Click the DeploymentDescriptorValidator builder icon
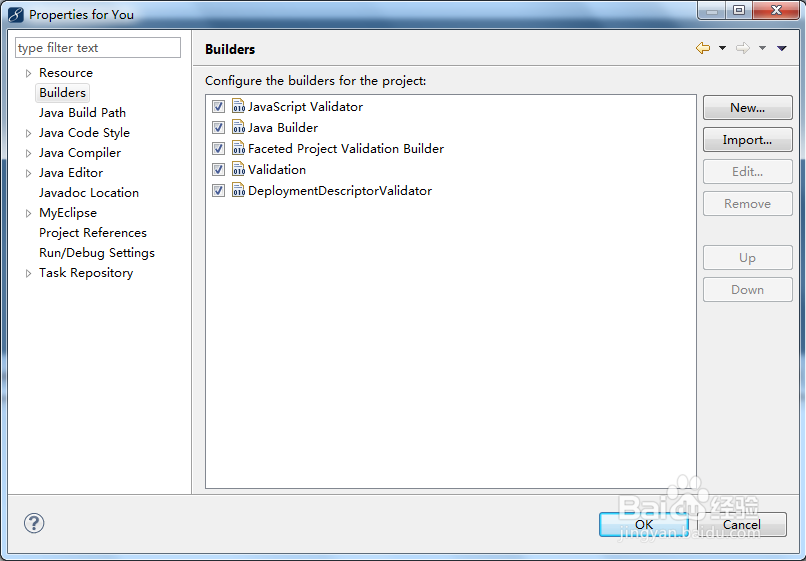Screen dimensions: 806x561 [x=238, y=190]
